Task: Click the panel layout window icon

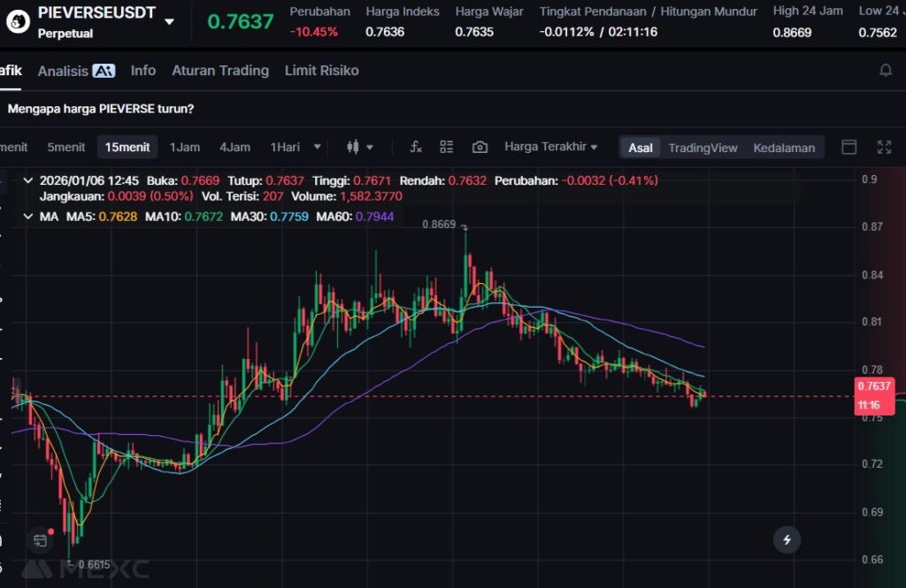Action: (848, 147)
